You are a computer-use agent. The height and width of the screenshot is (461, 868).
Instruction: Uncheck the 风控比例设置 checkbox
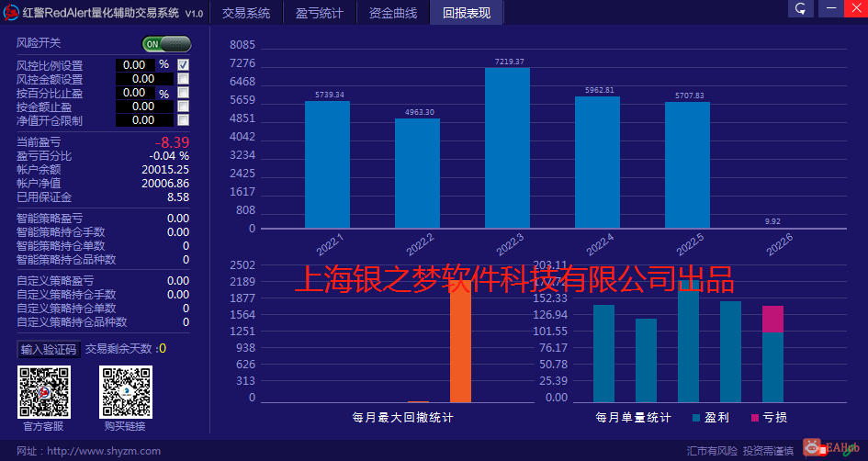point(183,65)
